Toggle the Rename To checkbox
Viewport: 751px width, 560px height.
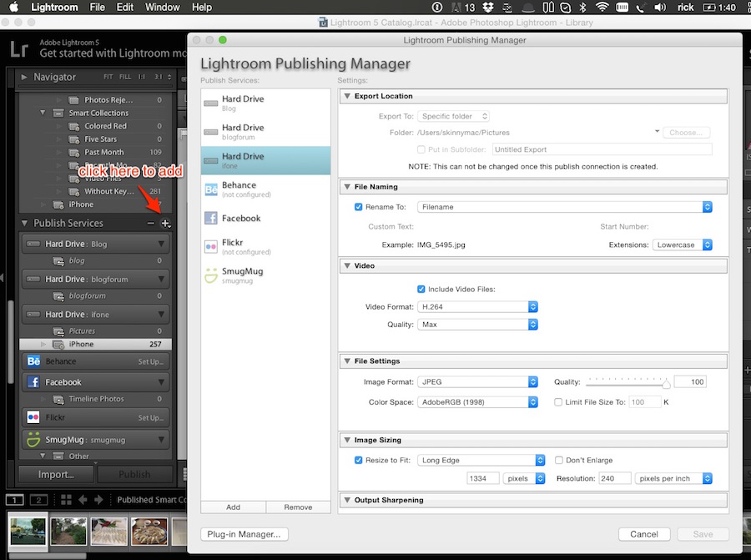tap(358, 207)
